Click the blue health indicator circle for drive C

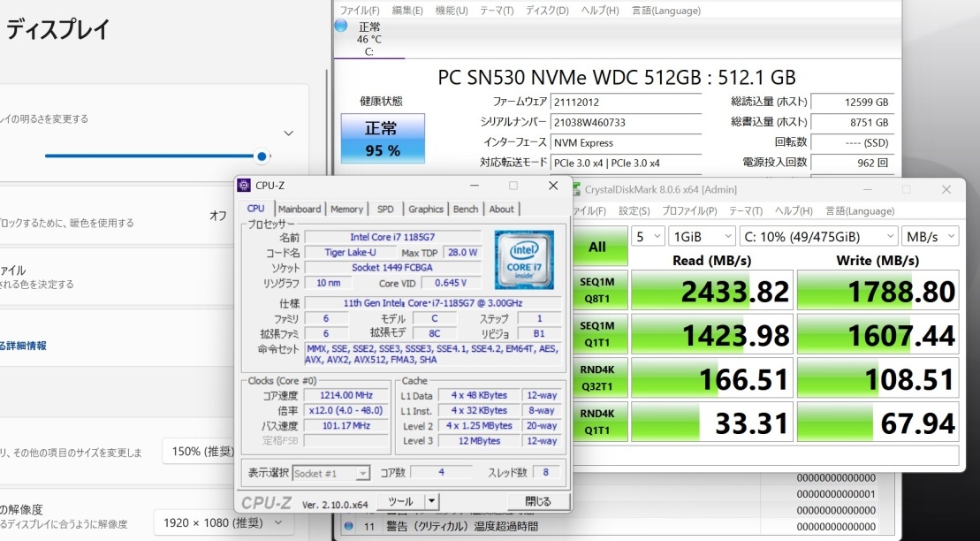point(340,27)
